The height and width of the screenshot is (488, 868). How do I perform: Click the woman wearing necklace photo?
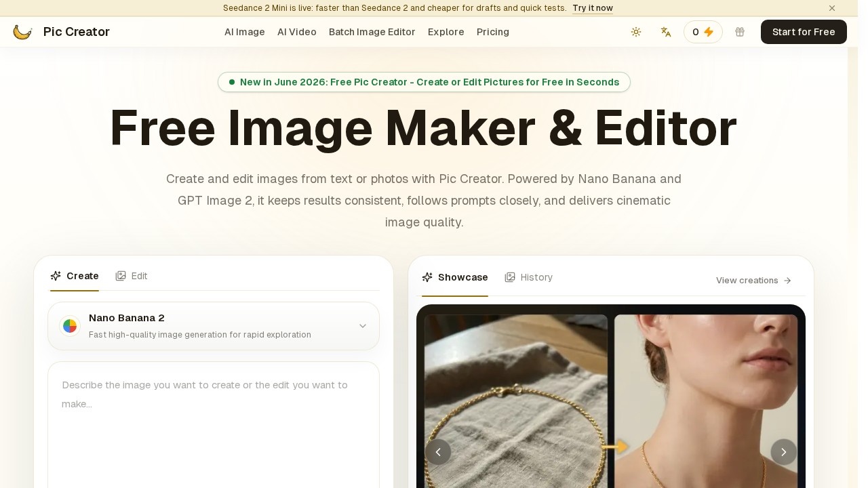[x=706, y=401]
